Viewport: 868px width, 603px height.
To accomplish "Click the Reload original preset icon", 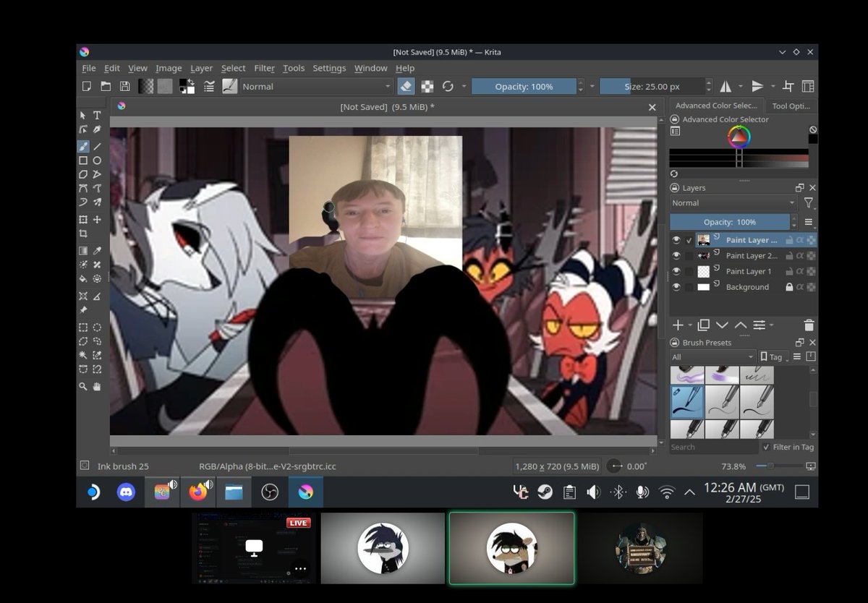I will (x=448, y=86).
